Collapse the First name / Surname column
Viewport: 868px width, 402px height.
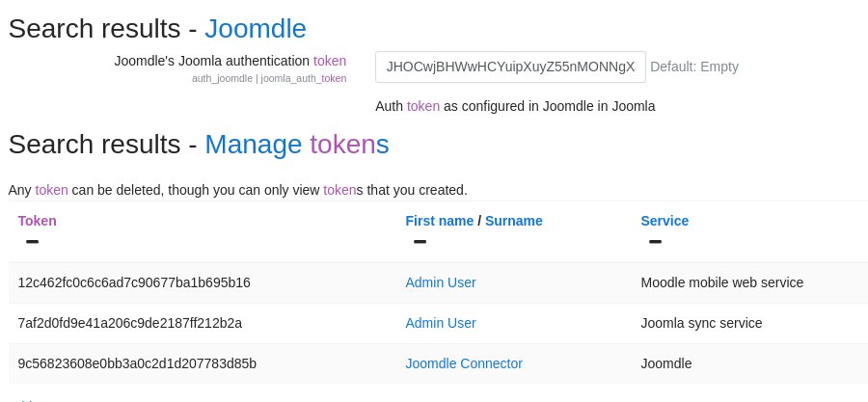pyautogui.click(x=420, y=241)
